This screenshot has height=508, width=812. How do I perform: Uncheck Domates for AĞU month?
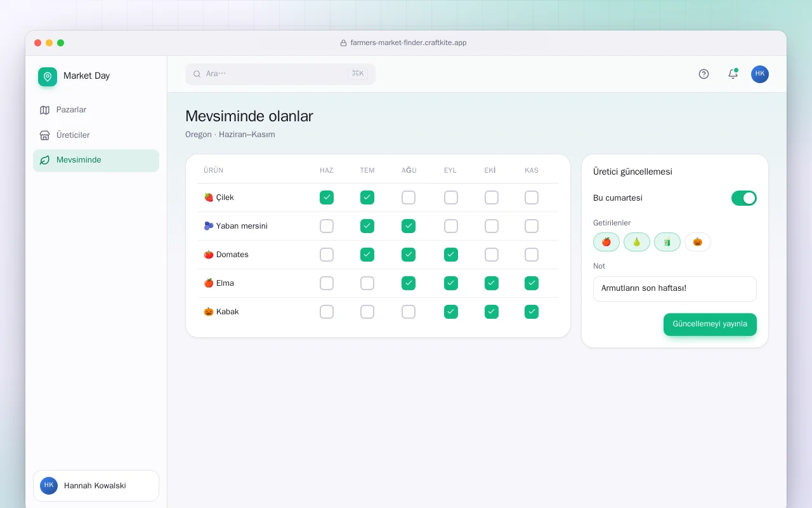(409, 255)
